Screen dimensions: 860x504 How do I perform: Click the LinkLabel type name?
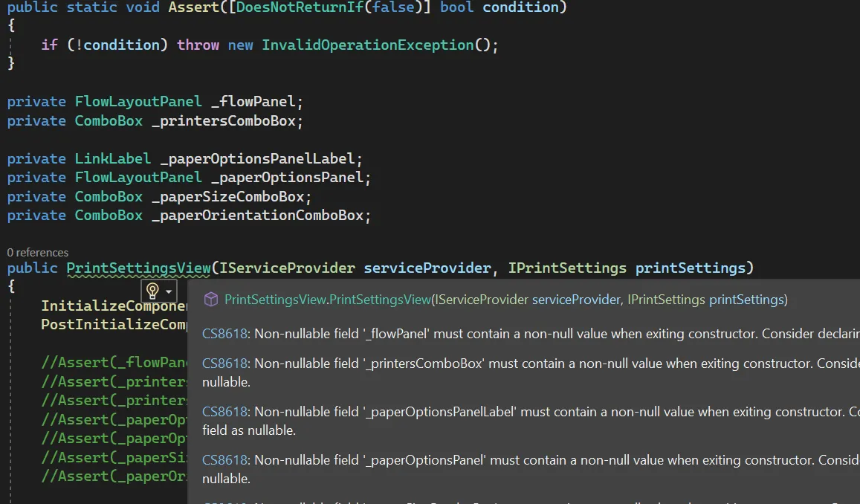(x=112, y=158)
